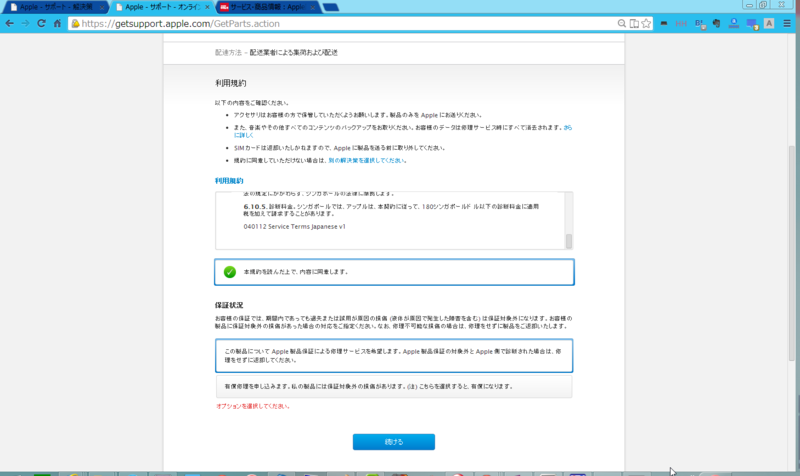Open the 別の解決策を選択してください link

tap(366, 160)
